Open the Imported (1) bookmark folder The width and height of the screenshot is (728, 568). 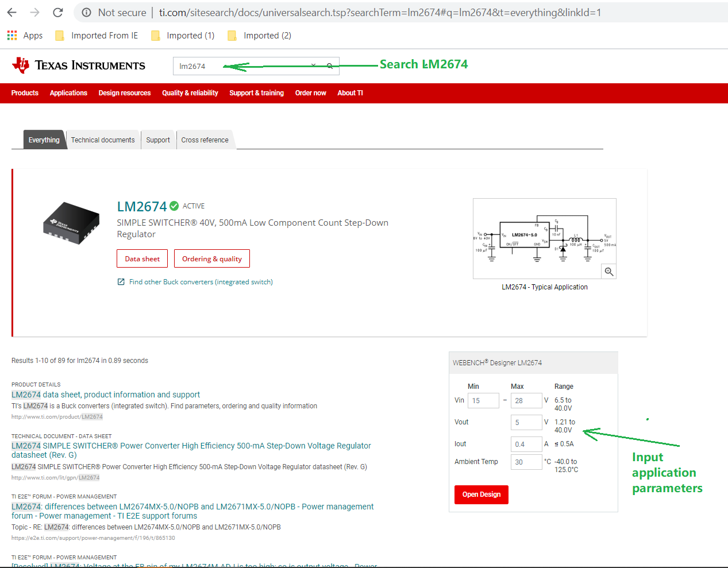(x=183, y=36)
